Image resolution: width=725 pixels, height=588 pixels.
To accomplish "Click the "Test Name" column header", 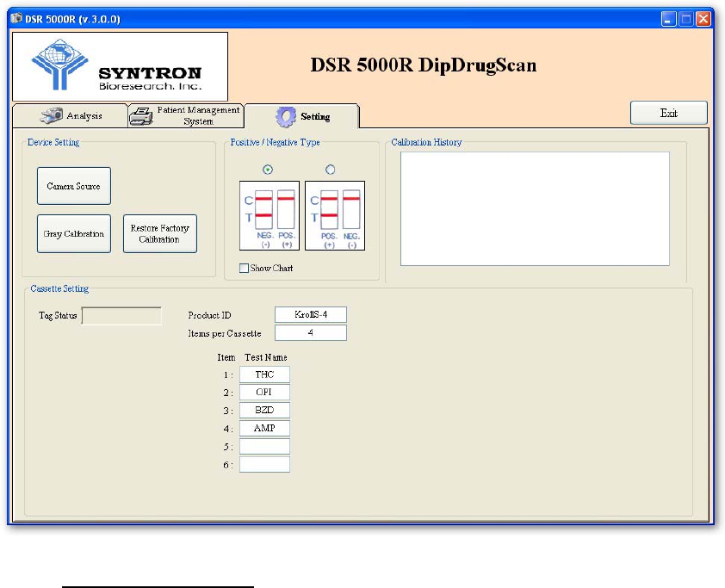I will 266,357.
